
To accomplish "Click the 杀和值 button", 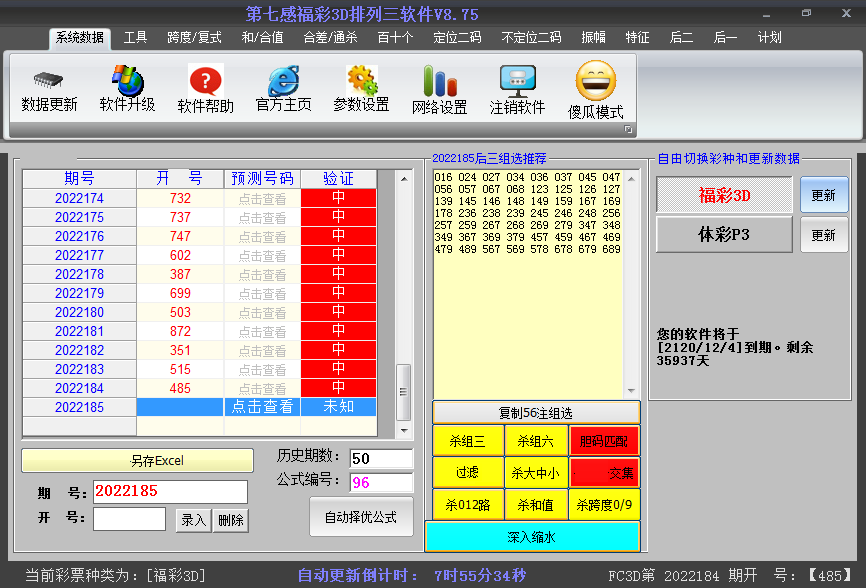I will click(x=536, y=505).
